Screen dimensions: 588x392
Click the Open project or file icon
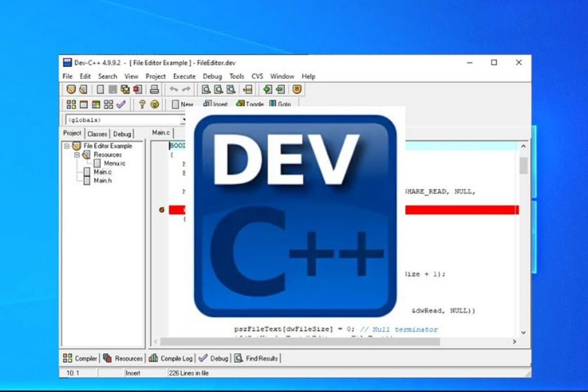coord(83,89)
